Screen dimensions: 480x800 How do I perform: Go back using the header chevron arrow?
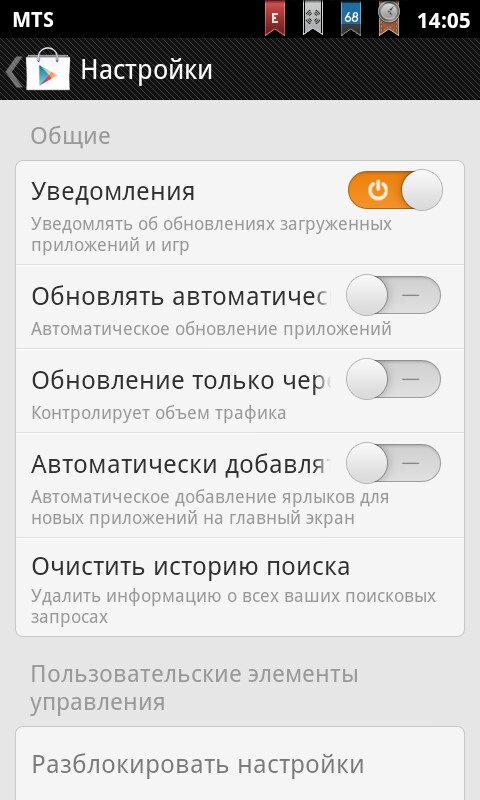[13, 71]
